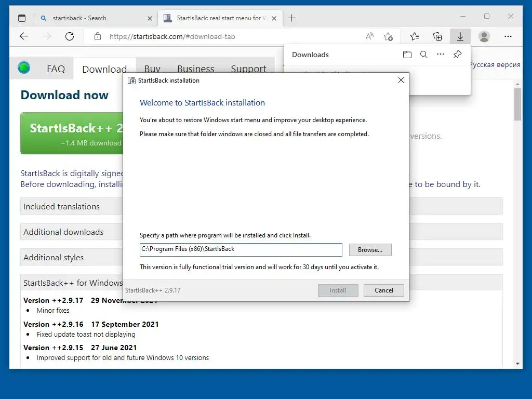Search downloads using the magnifier icon
The width and height of the screenshot is (532, 399).
click(424, 55)
